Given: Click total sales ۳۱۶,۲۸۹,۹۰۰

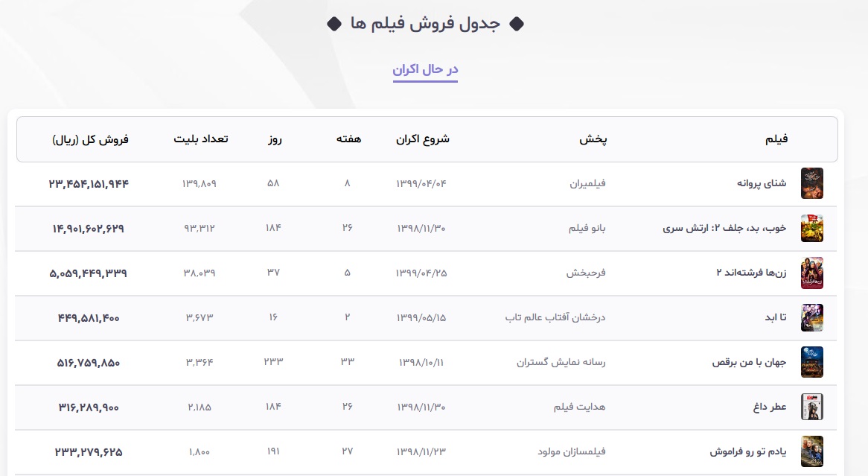Looking at the screenshot, I should pyautogui.click(x=89, y=407).
